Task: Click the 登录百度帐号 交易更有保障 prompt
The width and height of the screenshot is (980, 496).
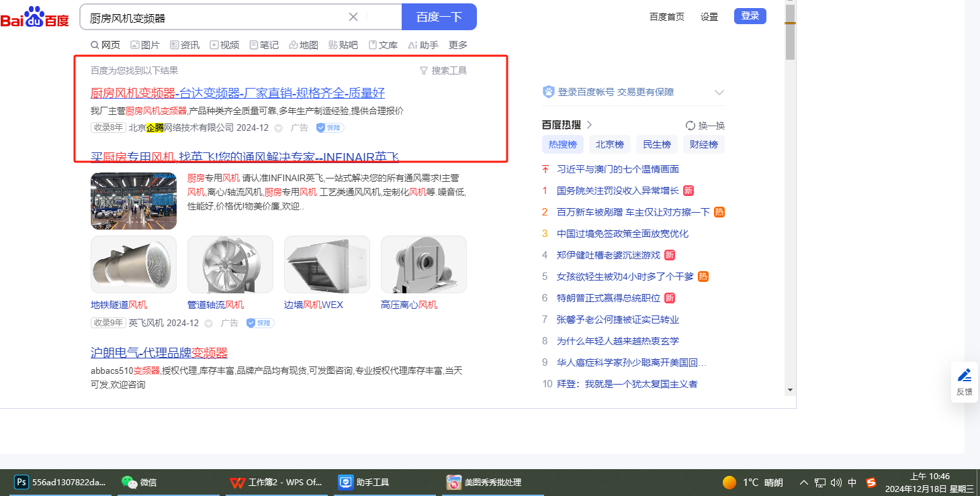Action: coord(609,92)
